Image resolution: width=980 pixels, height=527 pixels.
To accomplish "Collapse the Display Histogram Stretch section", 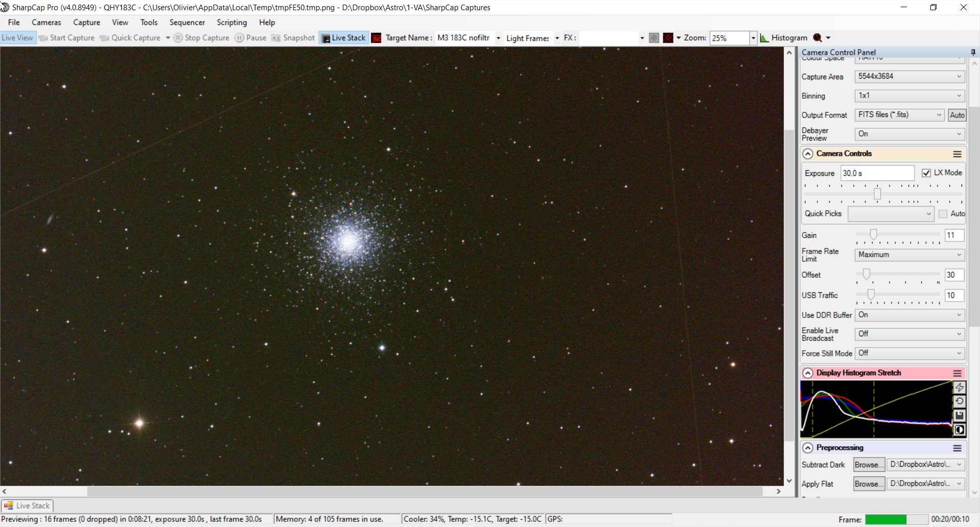I will point(808,373).
